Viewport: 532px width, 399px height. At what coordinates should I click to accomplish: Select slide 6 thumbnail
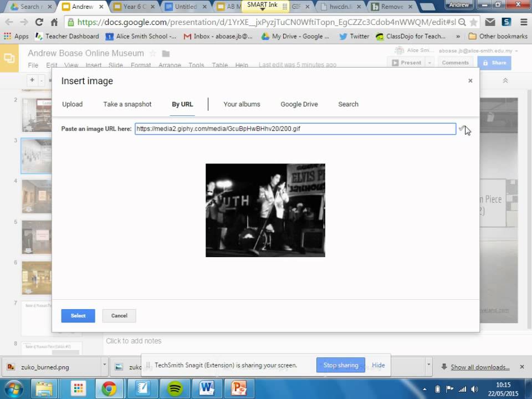click(37, 278)
